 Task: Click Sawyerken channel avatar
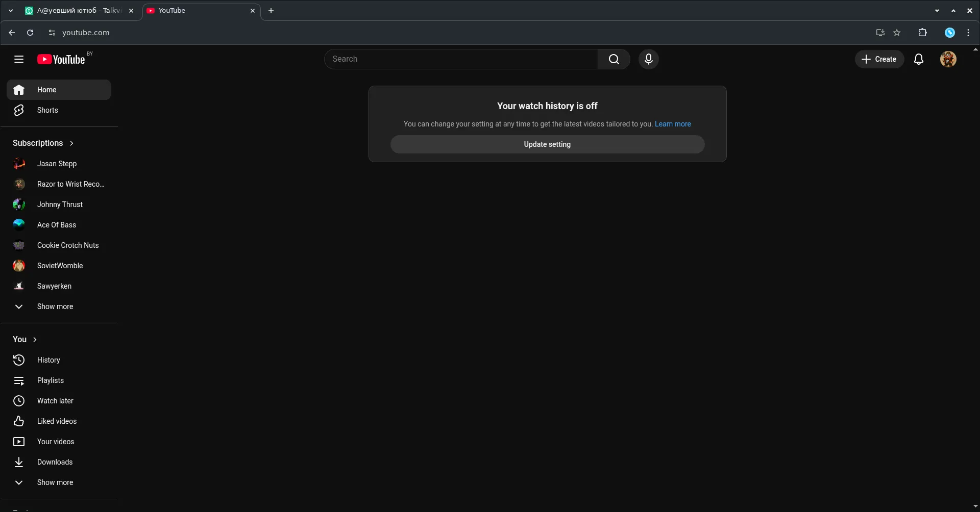pyautogui.click(x=19, y=286)
